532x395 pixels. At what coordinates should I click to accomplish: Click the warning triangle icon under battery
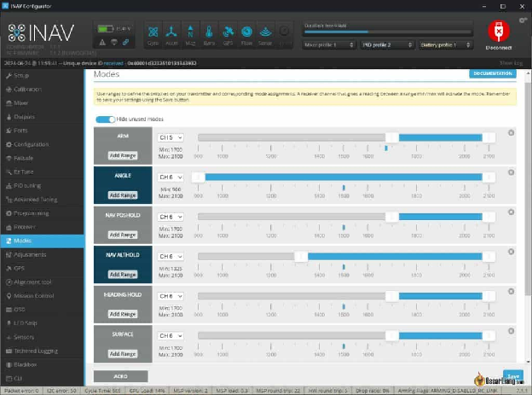point(102,43)
